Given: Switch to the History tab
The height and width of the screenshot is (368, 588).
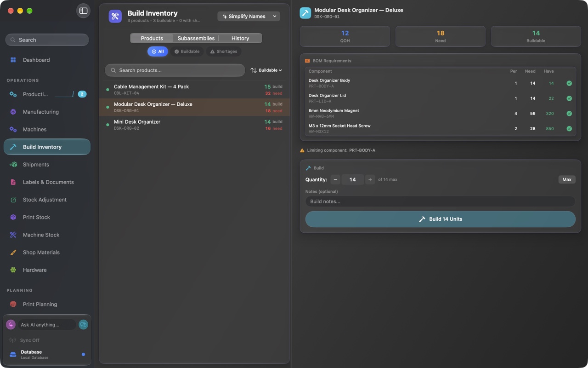Looking at the screenshot, I should pos(240,38).
